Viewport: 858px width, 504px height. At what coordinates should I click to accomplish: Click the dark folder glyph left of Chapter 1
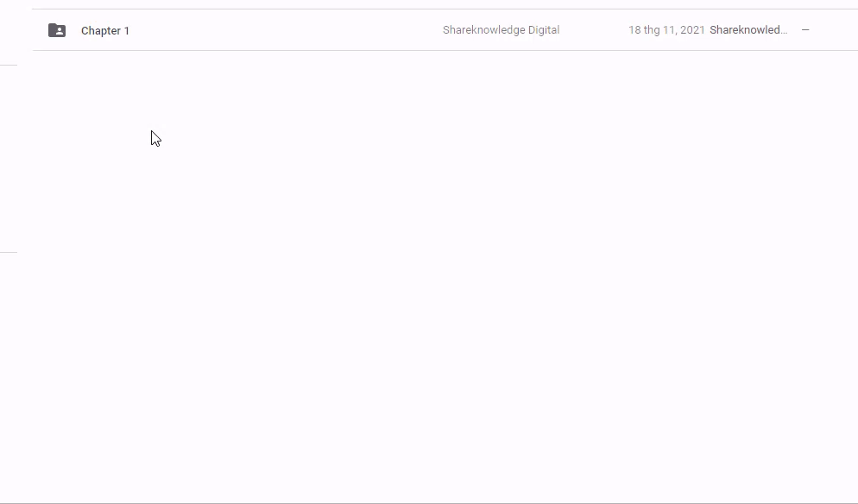point(57,30)
